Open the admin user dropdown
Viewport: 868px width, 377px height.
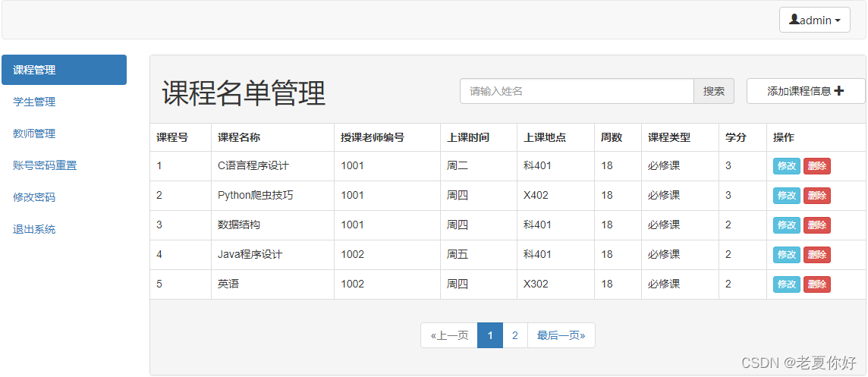click(814, 20)
